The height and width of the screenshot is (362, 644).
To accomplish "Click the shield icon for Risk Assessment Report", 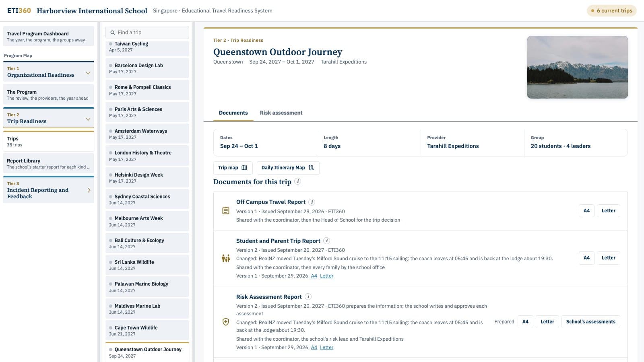I will [226, 322].
